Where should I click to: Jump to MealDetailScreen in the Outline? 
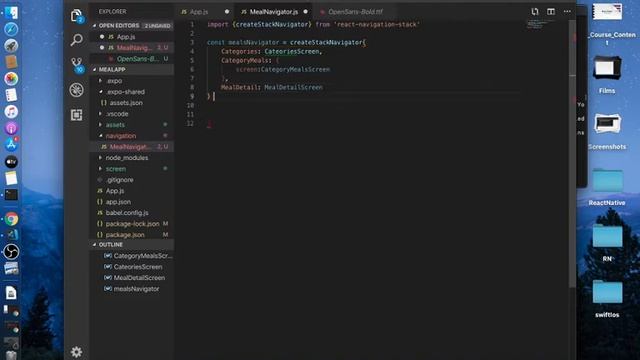pos(131,278)
